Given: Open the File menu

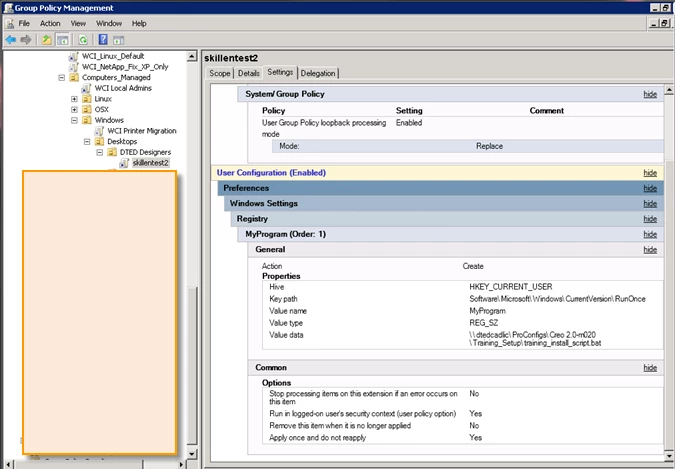Looking at the screenshot, I should [x=24, y=23].
